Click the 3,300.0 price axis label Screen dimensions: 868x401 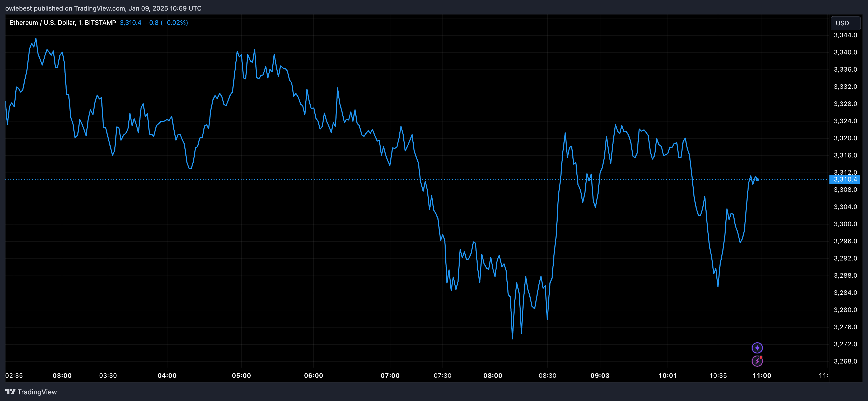845,224
